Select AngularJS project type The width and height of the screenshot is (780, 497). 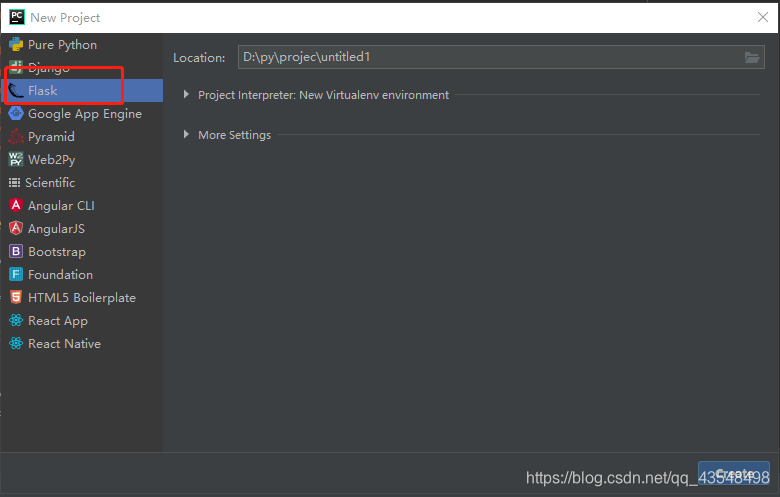click(x=82, y=228)
